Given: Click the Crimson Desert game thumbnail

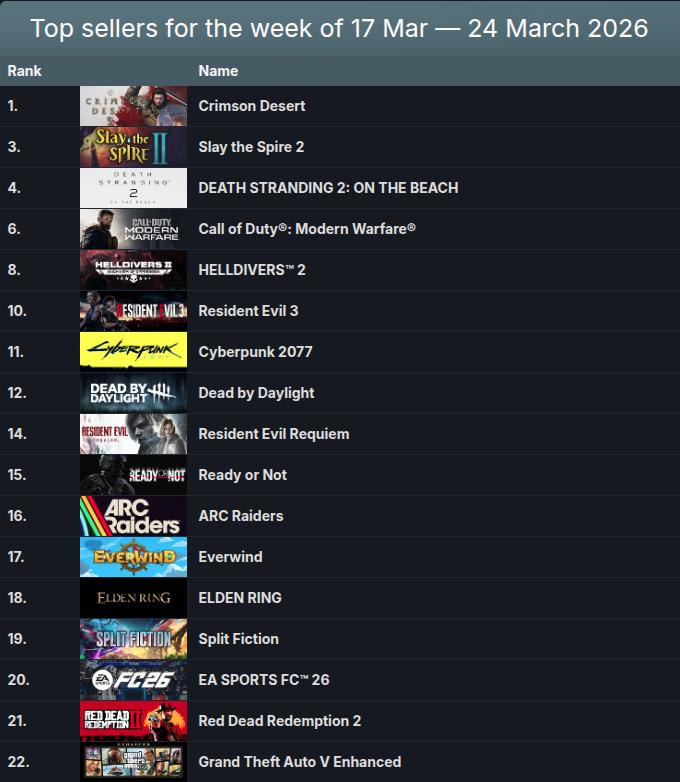Looking at the screenshot, I should coord(133,106).
